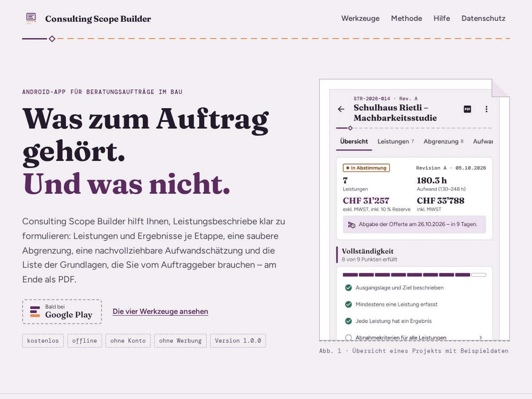Click the 8 von 9 Punkten erfüllt text
The width and height of the screenshot is (532, 399).
click(370, 259)
